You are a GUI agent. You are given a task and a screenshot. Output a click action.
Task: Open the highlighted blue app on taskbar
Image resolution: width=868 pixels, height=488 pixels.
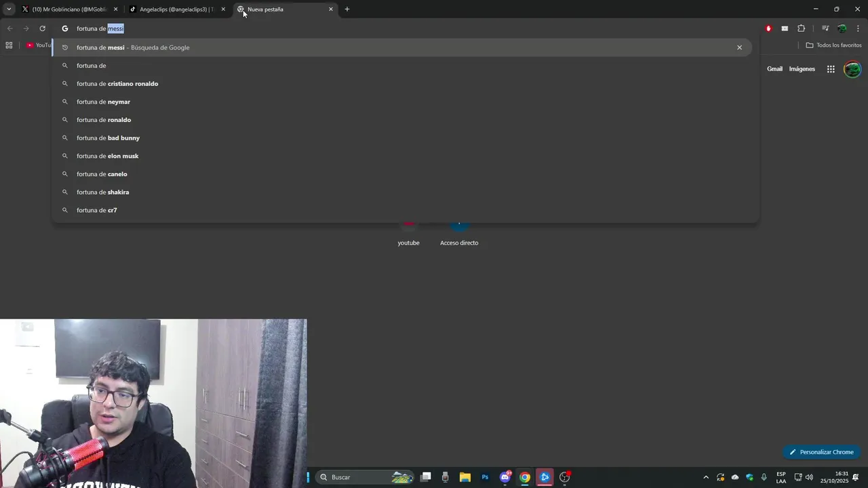545,477
